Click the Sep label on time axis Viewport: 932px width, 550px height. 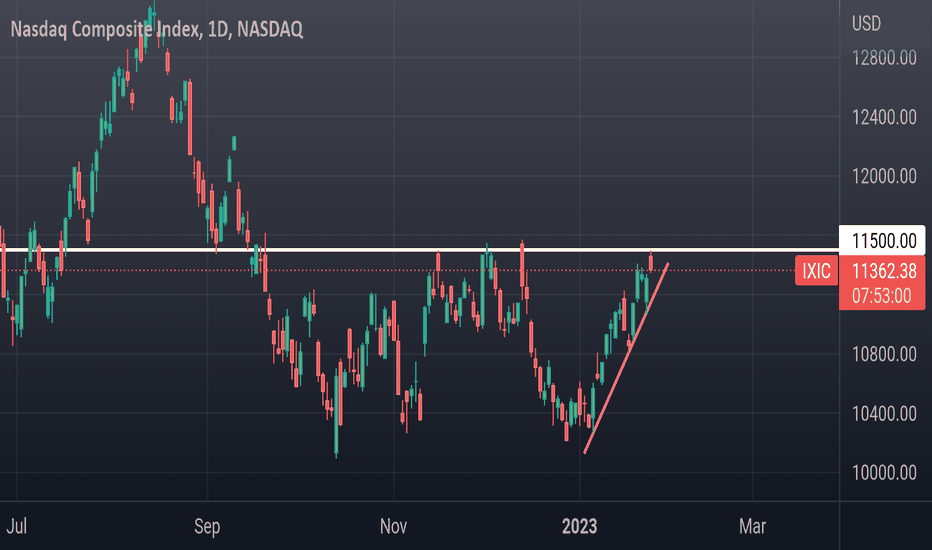pyautogui.click(x=207, y=526)
